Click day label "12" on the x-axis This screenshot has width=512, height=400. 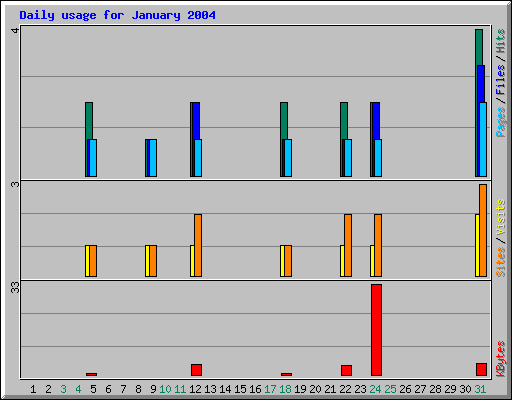pyautogui.click(x=195, y=389)
